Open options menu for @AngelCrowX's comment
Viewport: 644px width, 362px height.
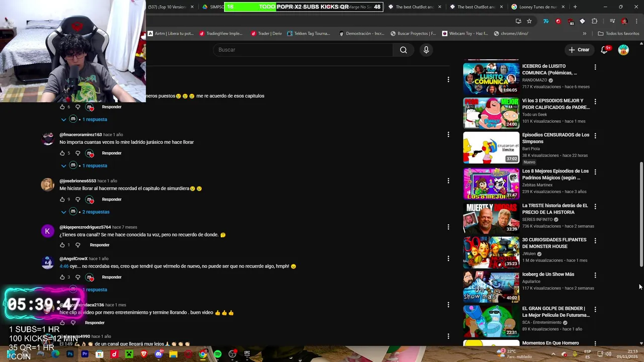point(448,258)
